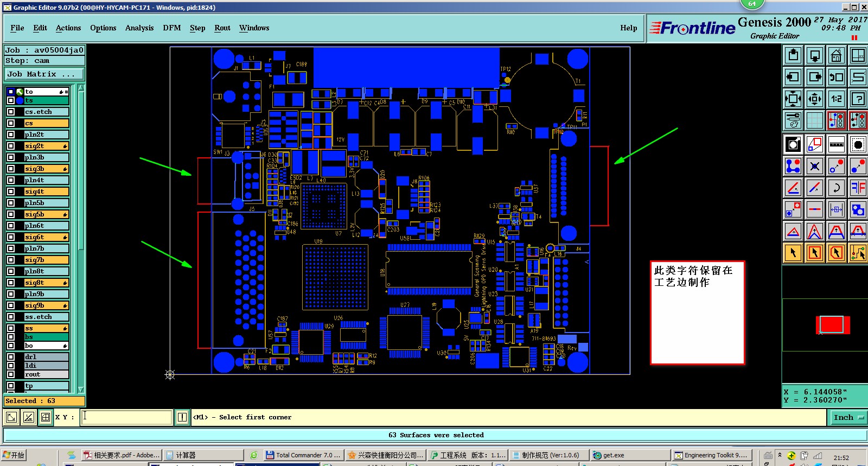Screen dimensions: 868x466
Task: Open the Inch units dropdown
Action: point(848,417)
